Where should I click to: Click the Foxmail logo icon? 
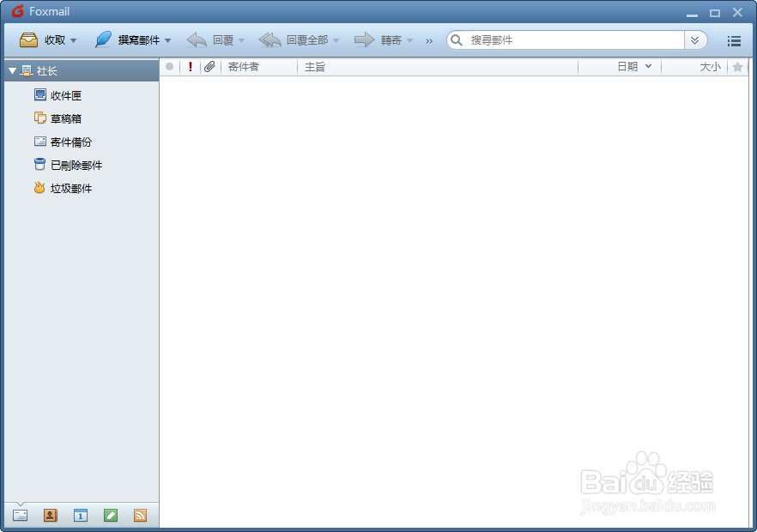tap(18, 11)
